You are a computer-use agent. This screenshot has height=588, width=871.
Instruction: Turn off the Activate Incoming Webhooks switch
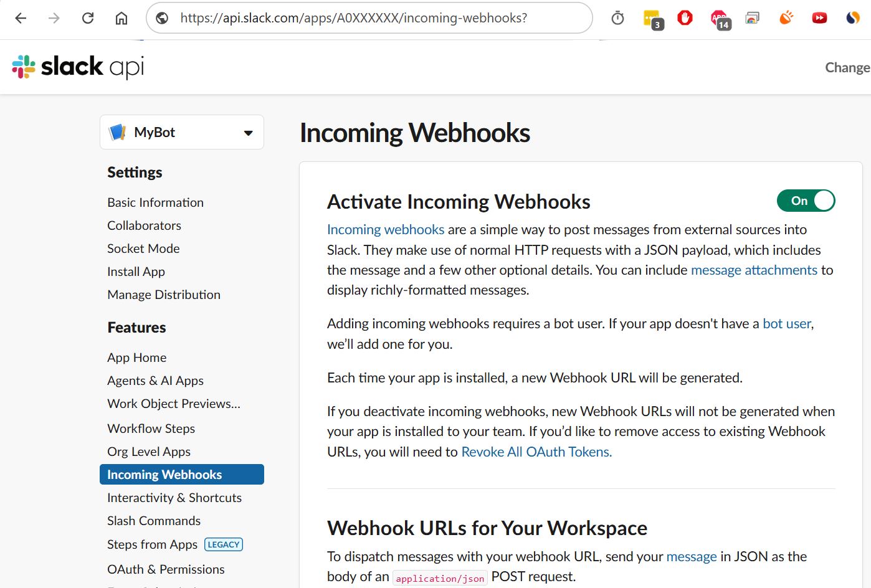[x=806, y=201]
